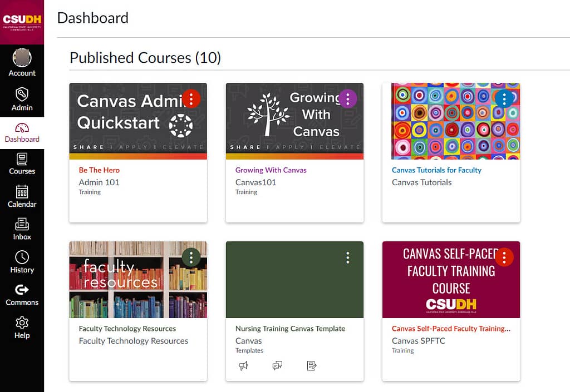This screenshot has width=570, height=392.
Task: Open the Help icon
Action: click(22, 322)
